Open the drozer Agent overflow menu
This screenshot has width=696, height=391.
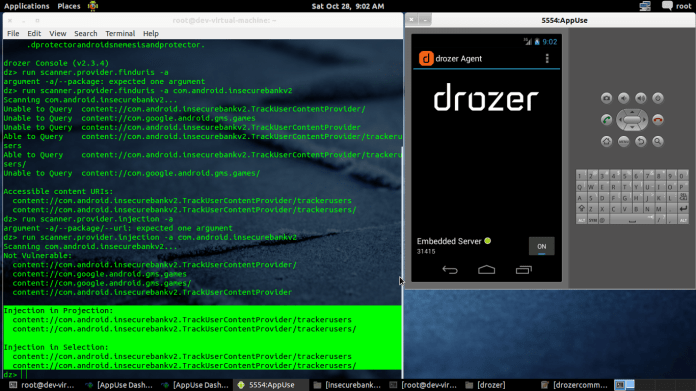pos(547,59)
